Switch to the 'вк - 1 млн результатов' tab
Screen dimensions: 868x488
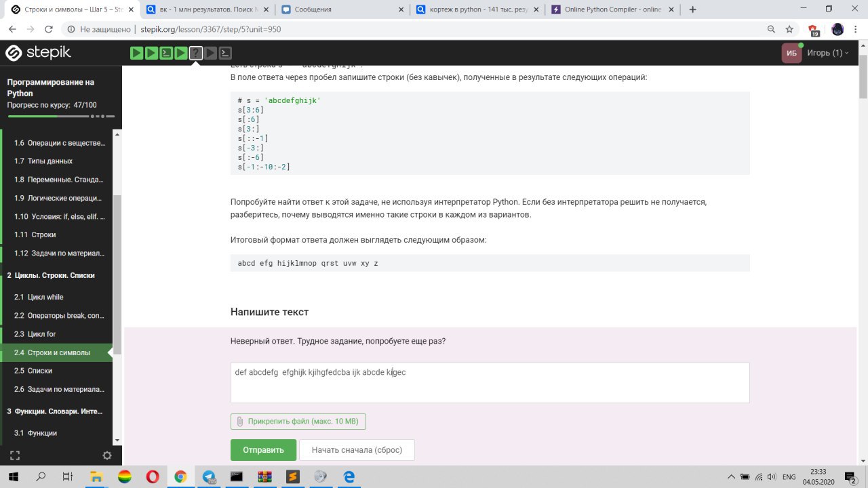[x=207, y=9]
